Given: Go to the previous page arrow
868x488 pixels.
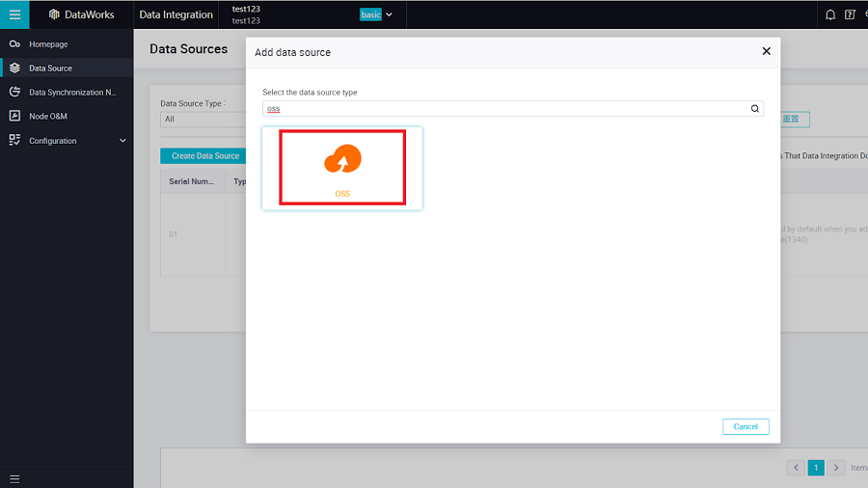Looking at the screenshot, I should coord(796,468).
